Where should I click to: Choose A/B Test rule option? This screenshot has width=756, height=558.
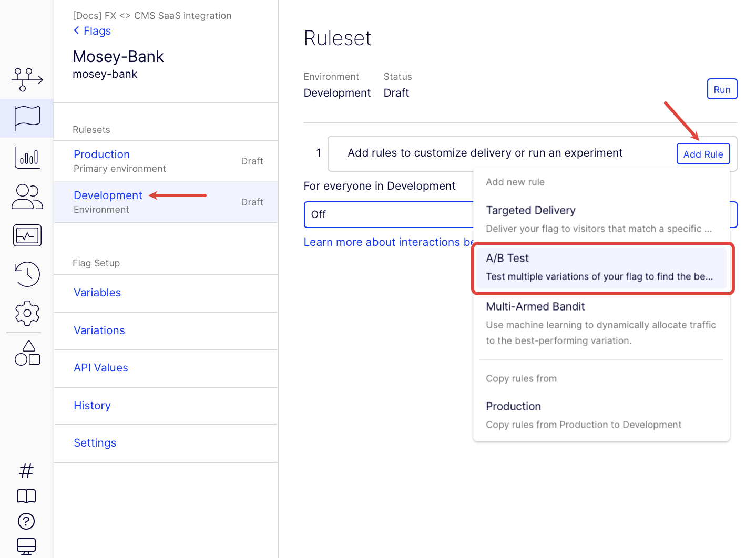[601, 267]
